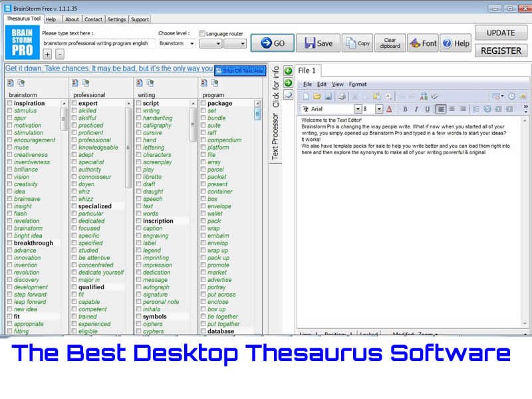Screen dimensions: 532x399
Task: Click the up arrow in the brainstorm column's scrollbar
Action: pos(64,103)
